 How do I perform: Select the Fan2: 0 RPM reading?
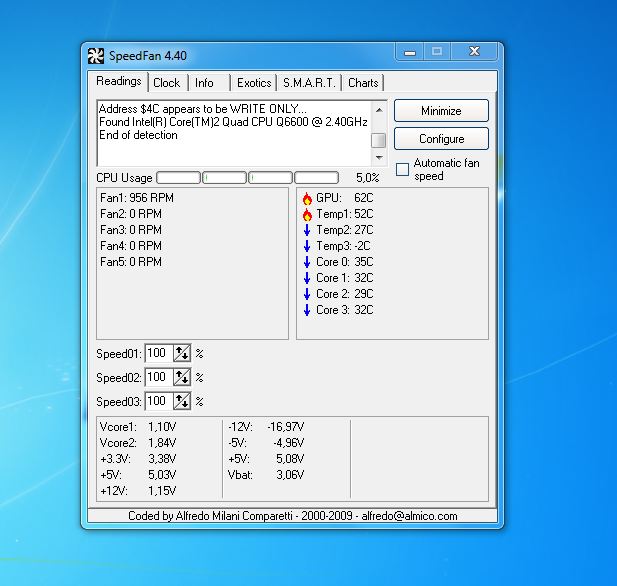131,214
